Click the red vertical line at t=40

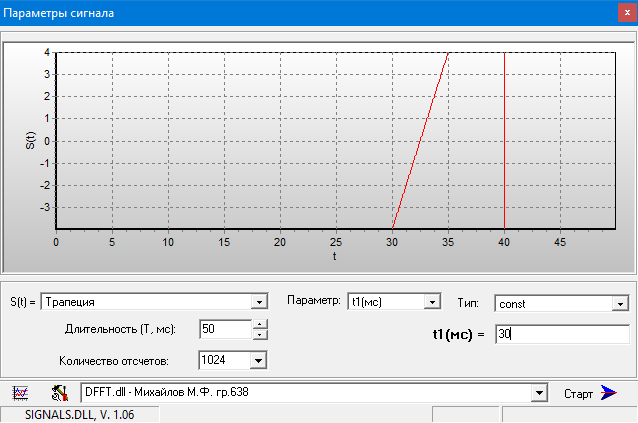click(504, 140)
